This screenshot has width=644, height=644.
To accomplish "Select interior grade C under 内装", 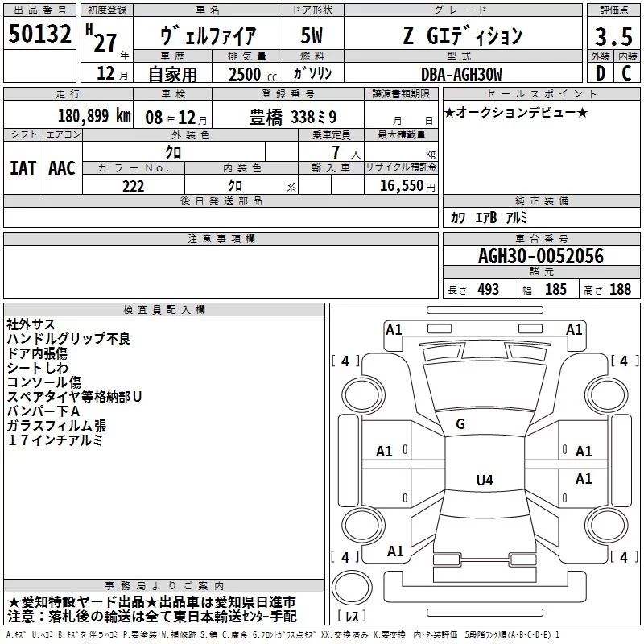I will pos(626,73).
